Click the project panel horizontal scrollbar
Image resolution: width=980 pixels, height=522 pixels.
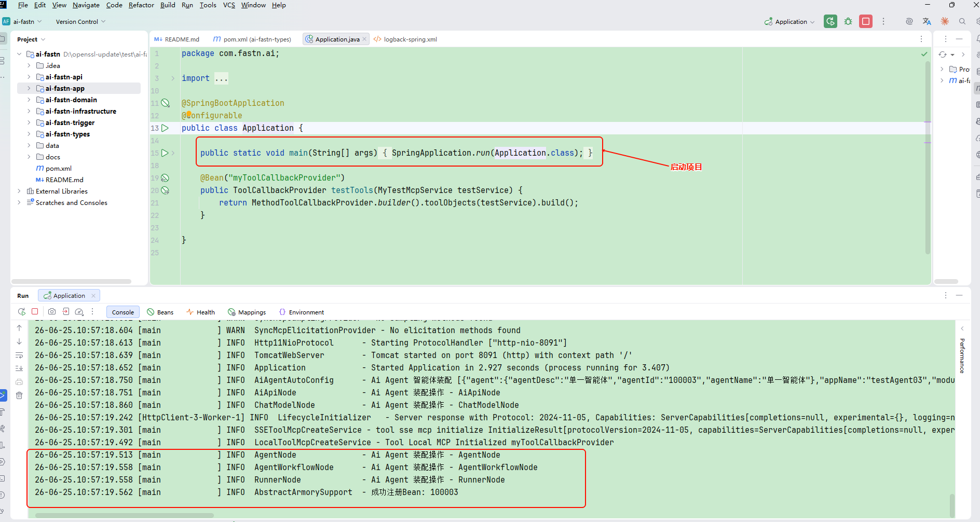(x=73, y=282)
